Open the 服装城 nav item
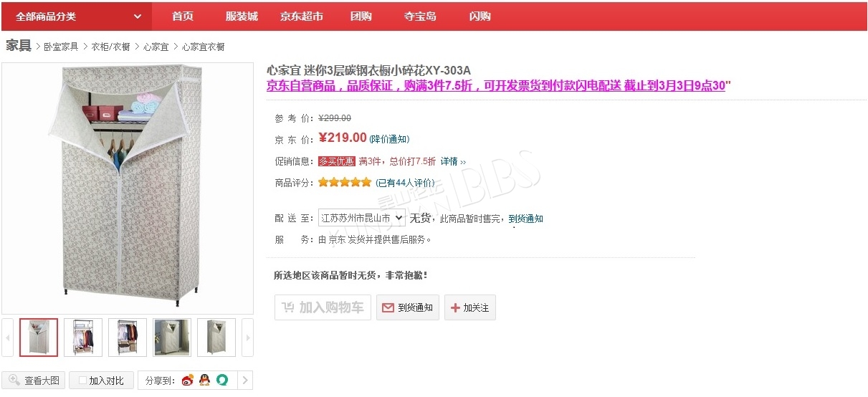 pos(242,16)
